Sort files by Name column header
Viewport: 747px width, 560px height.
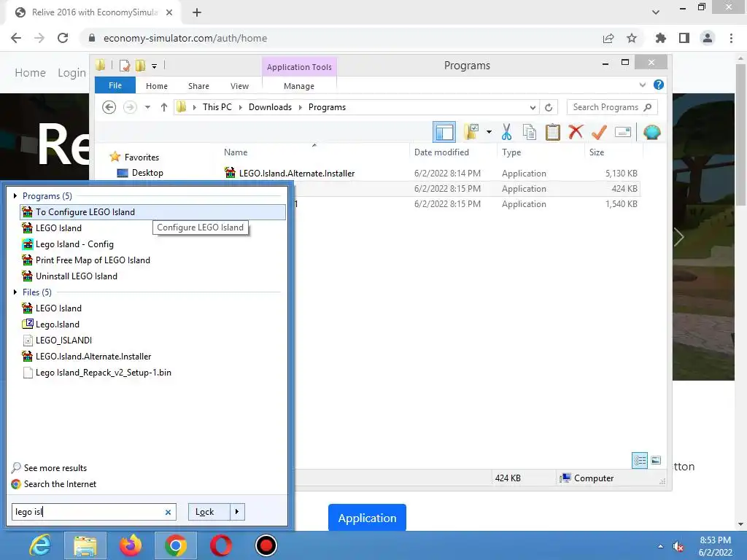pyautogui.click(x=236, y=152)
